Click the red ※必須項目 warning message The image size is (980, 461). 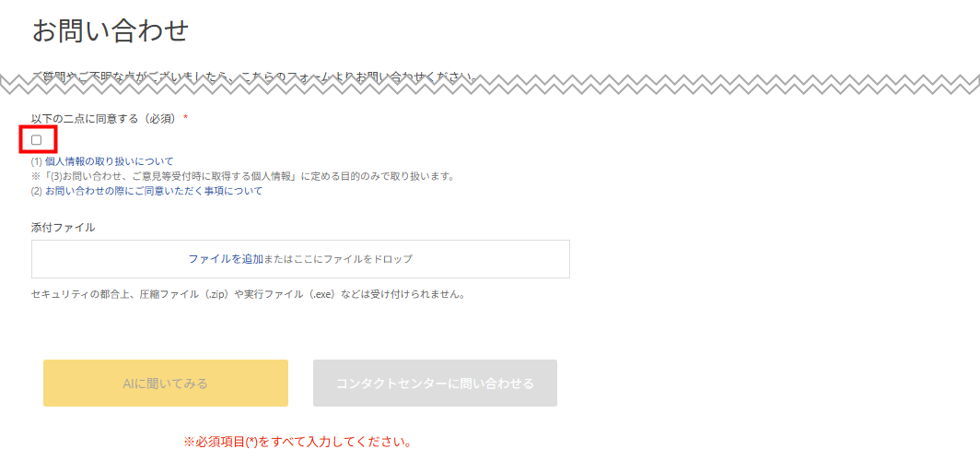(x=297, y=442)
